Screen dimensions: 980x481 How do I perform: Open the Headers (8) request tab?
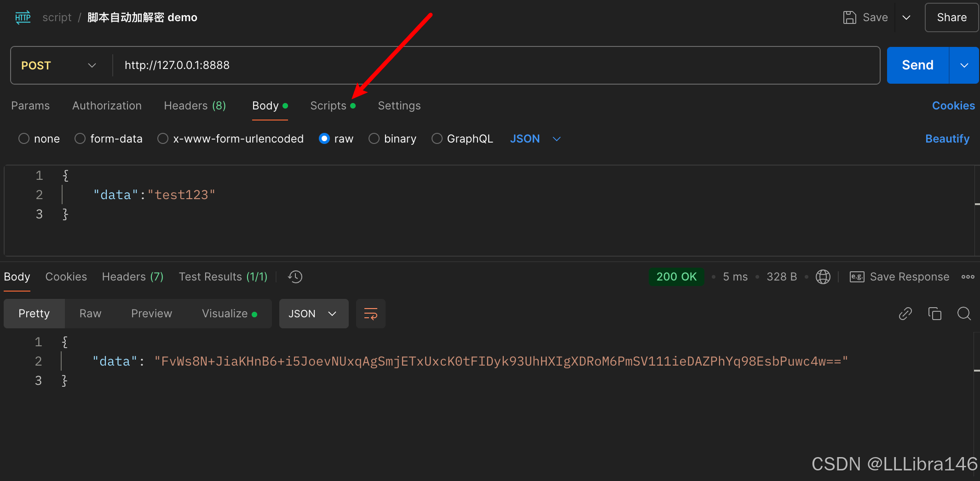tap(195, 106)
